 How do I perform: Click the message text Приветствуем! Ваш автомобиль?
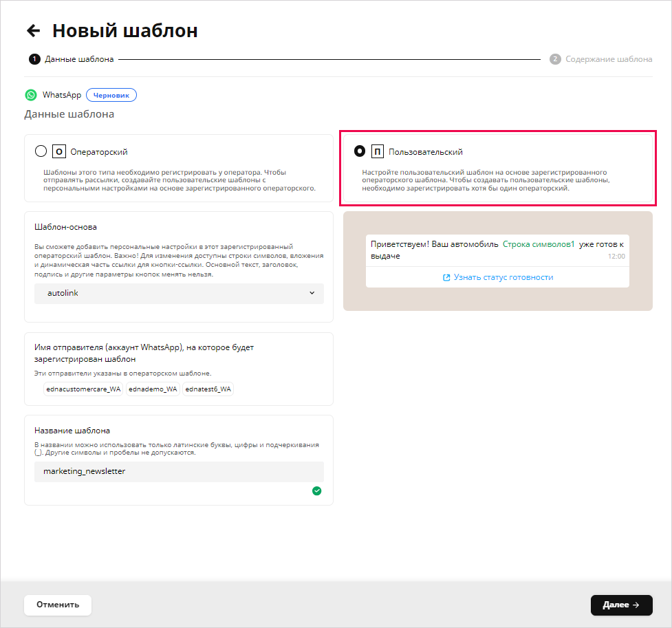point(434,244)
